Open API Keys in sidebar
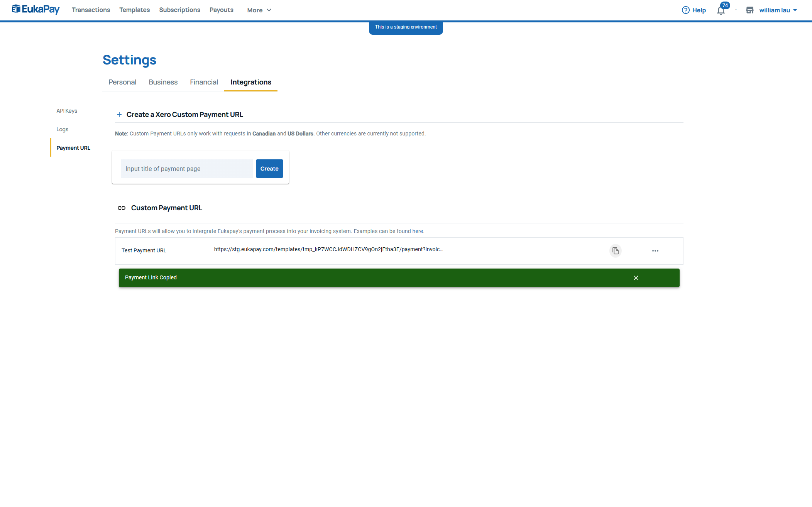 coord(67,111)
